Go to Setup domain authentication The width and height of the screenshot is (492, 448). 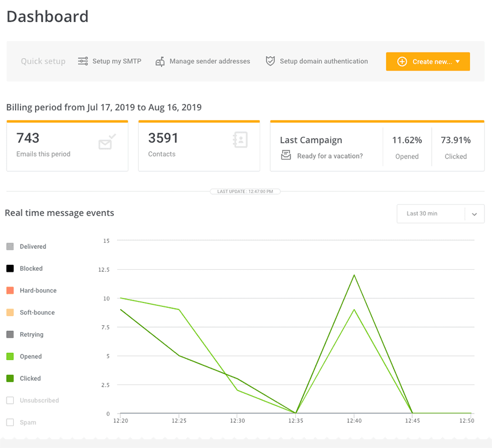pos(324,61)
